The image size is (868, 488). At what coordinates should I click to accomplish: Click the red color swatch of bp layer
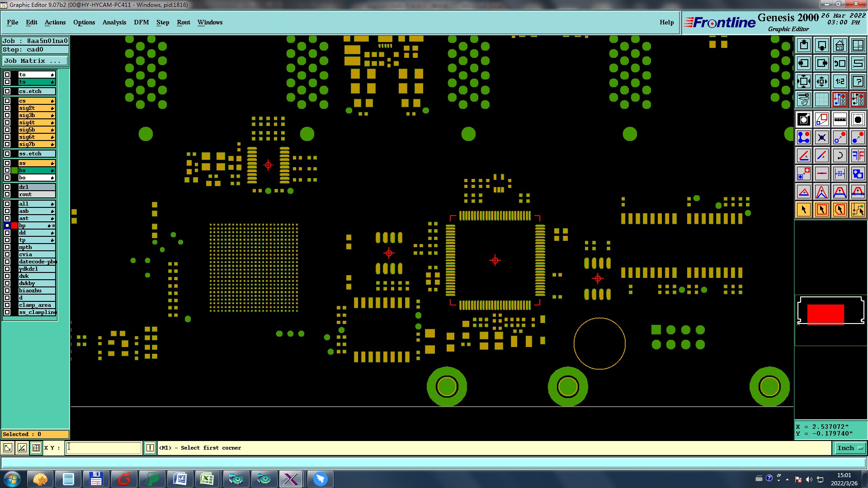(14, 225)
